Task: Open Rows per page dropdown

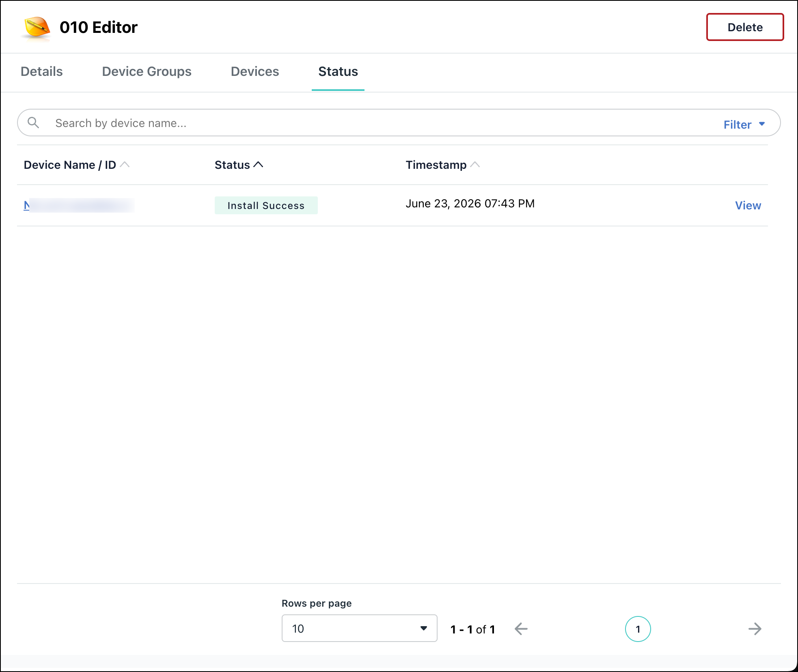Action: coord(359,628)
